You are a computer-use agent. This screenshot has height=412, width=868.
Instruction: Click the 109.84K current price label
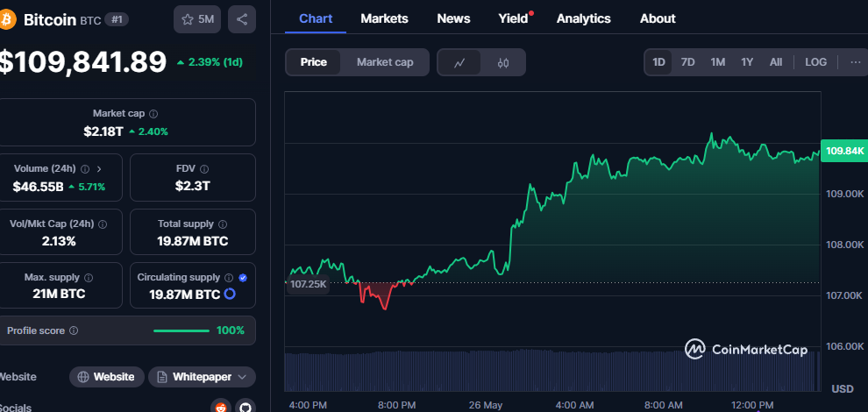coord(844,151)
